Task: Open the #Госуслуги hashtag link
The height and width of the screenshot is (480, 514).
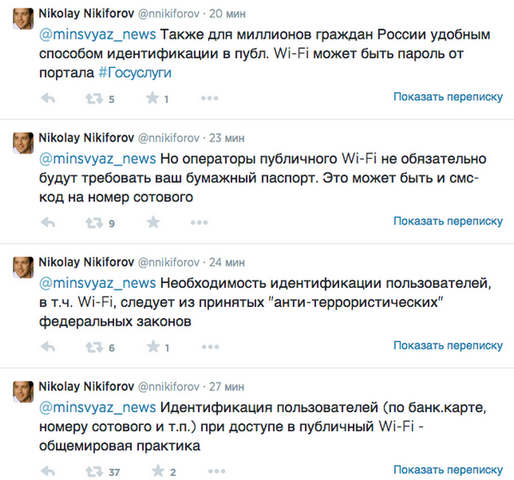Action: click(135, 73)
